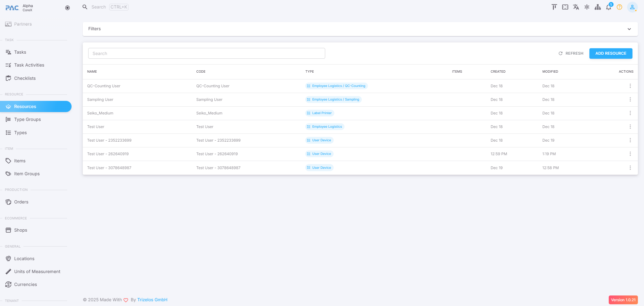This screenshot has height=306, width=644.
Task: Click the Add Resource button
Action: [x=610, y=53]
